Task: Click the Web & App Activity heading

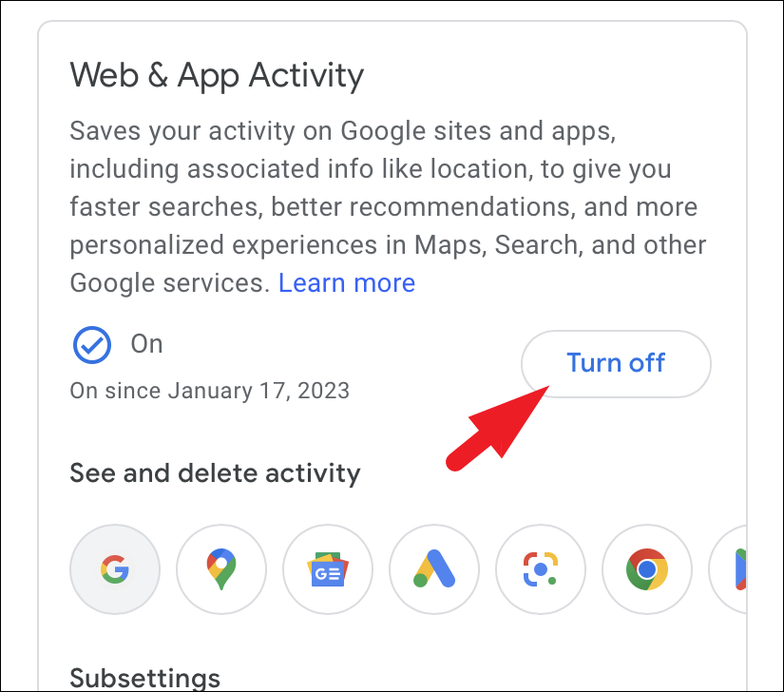Action: [217, 75]
